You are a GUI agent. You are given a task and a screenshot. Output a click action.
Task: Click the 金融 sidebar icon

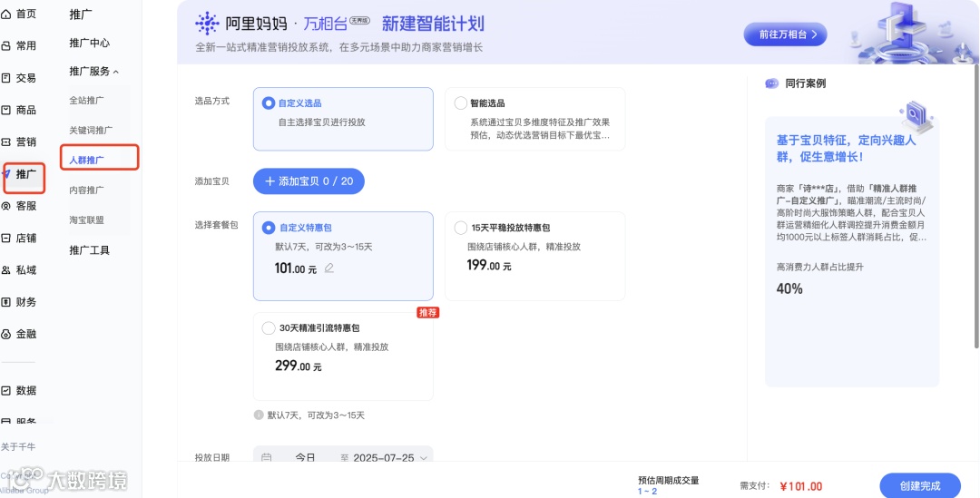tap(6, 335)
